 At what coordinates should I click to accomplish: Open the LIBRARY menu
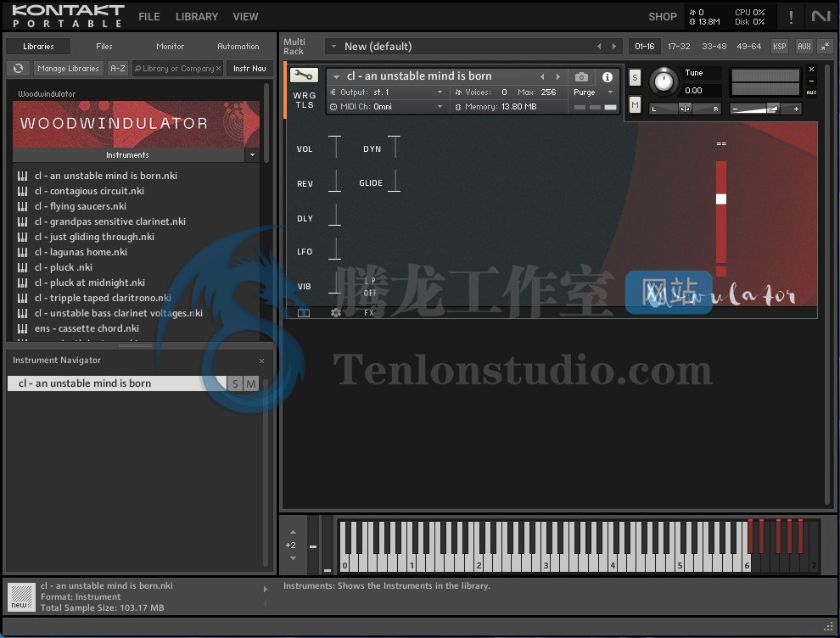[x=197, y=17]
